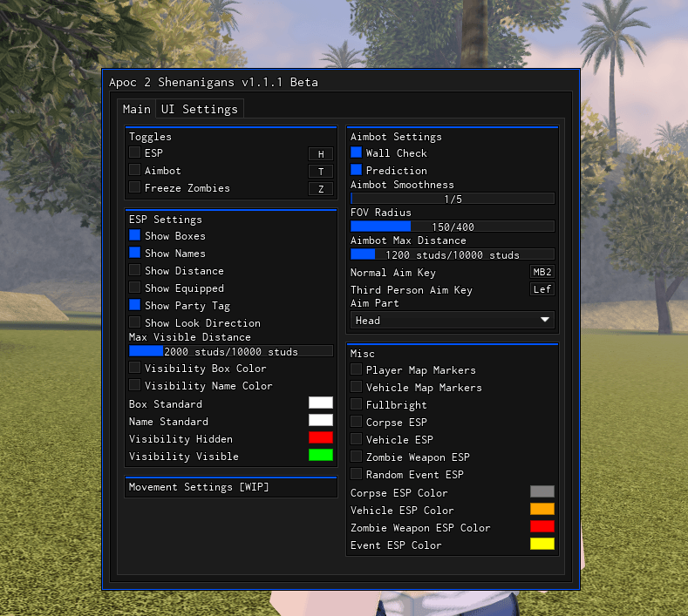Open the Corpse ESP Color gray swatch
688x616 pixels.
542,492
